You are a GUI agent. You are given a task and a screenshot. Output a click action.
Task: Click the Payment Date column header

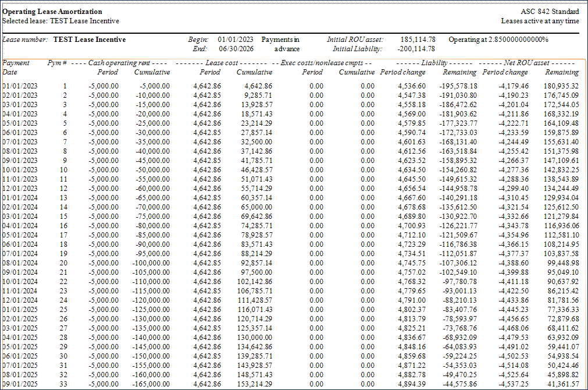click(x=17, y=67)
